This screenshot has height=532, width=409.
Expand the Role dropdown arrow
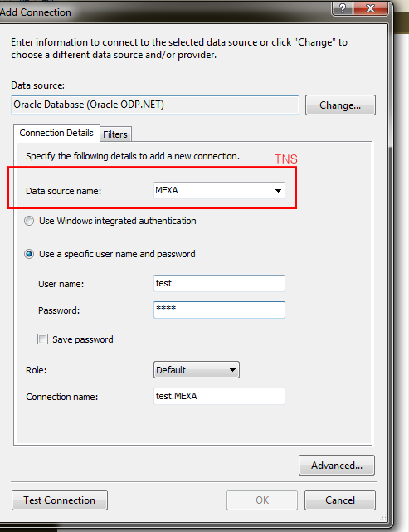[x=232, y=370]
